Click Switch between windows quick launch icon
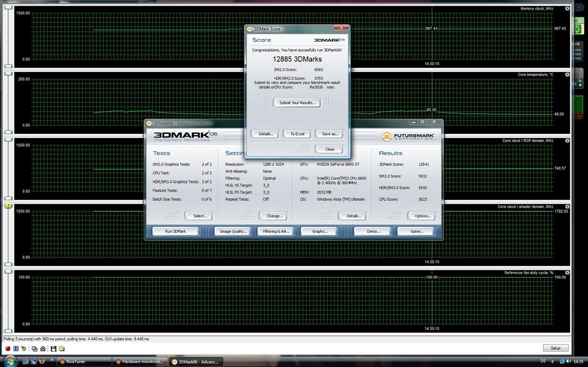The width and height of the screenshot is (588, 367). tap(33, 362)
